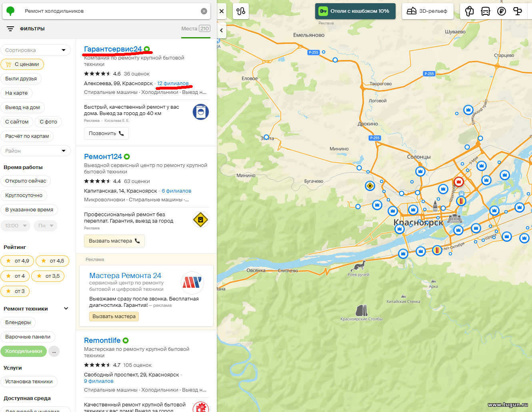The image size is (532, 412).
Task: Deselect the green Холодильники chip
Action: point(24,351)
